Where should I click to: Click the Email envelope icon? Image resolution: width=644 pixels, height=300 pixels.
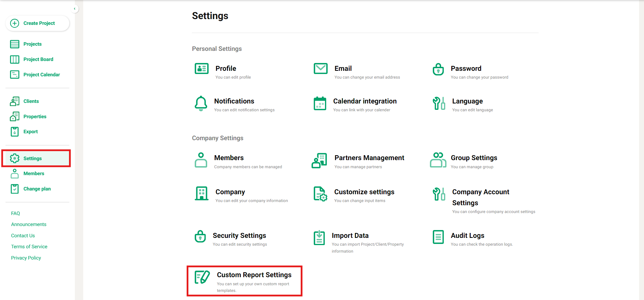(320, 69)
